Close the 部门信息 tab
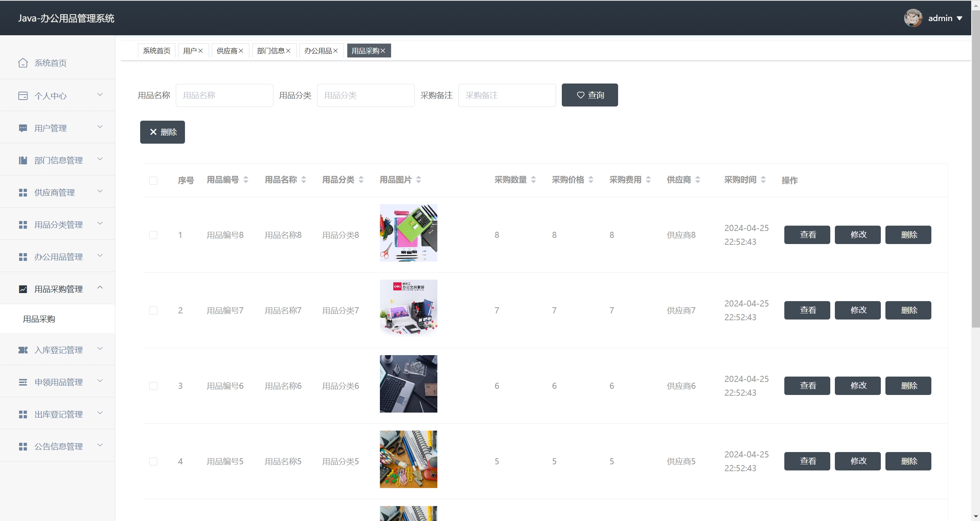This screenshot has width=980, height=521. tap(288, 51)
